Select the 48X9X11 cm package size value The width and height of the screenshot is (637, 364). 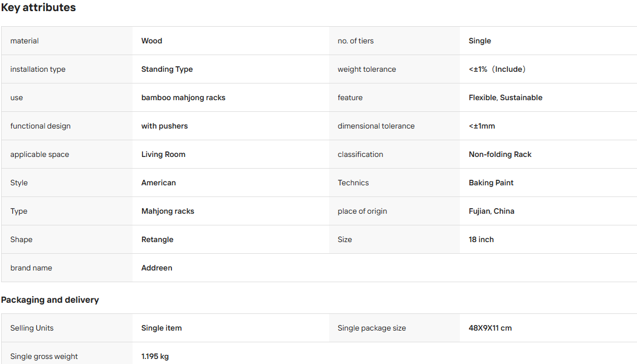click(491, 328)
